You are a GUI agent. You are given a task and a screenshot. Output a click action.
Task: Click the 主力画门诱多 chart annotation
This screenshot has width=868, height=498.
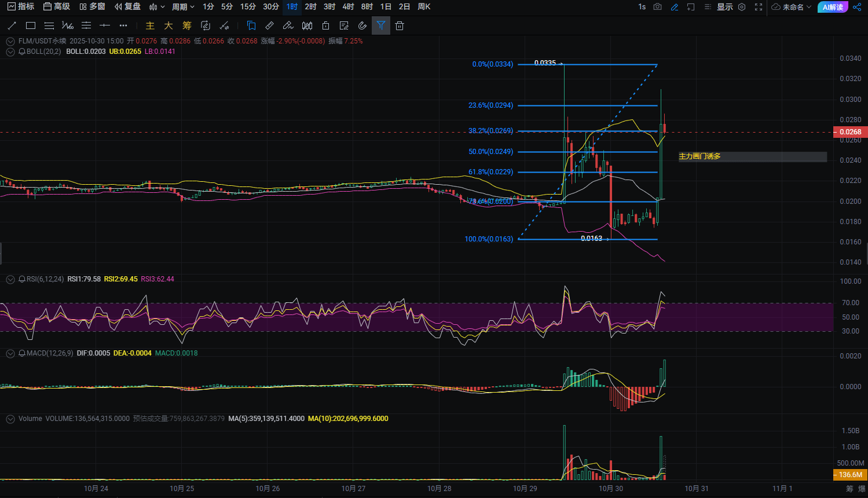click(x=699, y=156)
